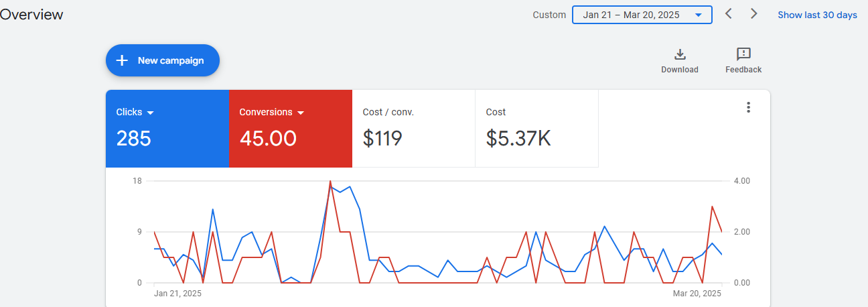Screen dimensions: 868x307
Task: Select the Cost metric card
Action: tap(536, 128)
